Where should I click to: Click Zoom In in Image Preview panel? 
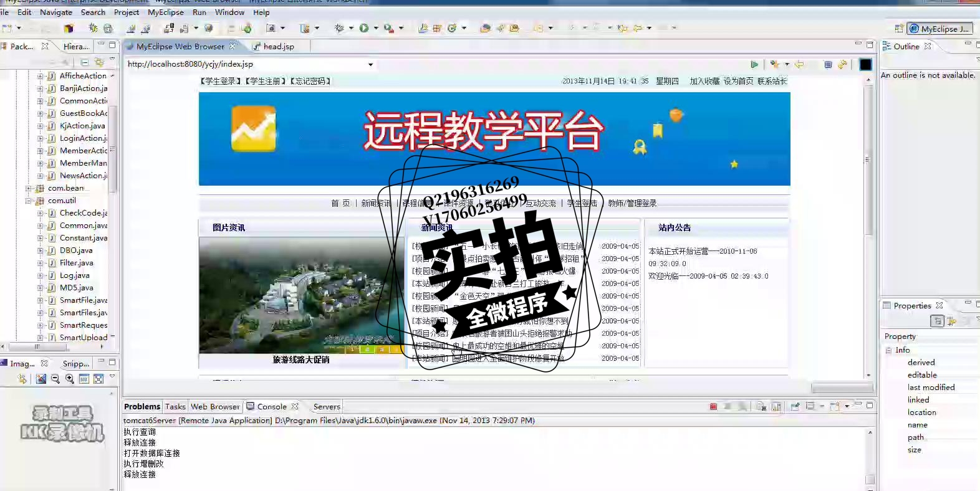(x=69, y=379)
